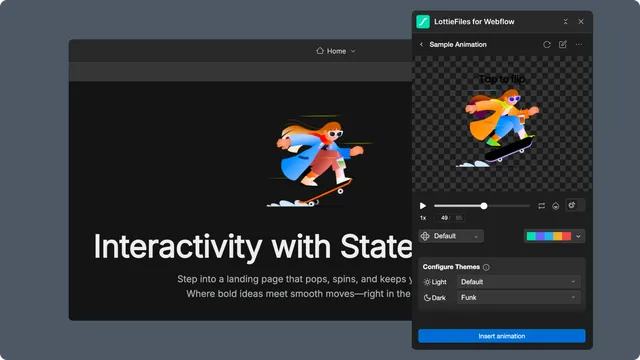640x360 pixels.
Task: Click the refresh animation icon
Action: click(547, 44)
